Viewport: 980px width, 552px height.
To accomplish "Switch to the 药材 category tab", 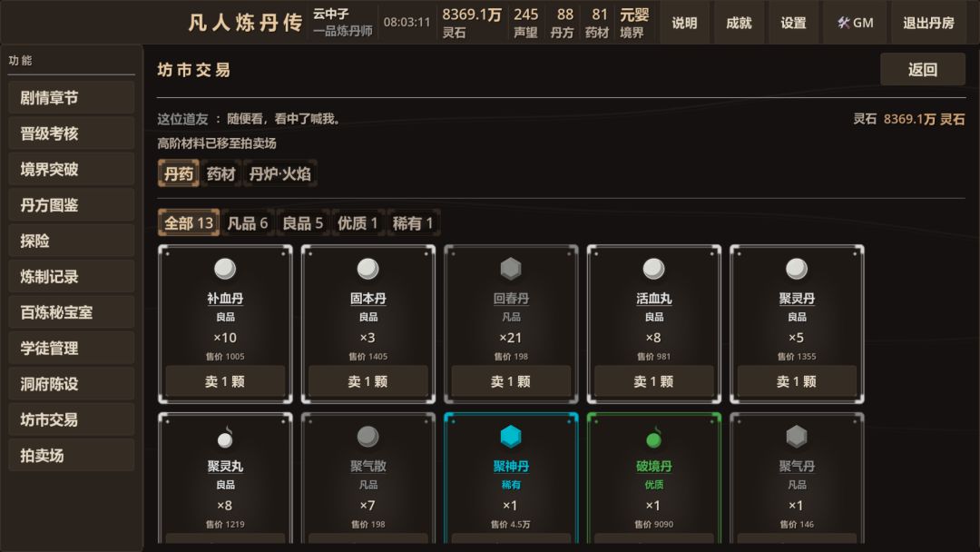I will tap(220, 173).
